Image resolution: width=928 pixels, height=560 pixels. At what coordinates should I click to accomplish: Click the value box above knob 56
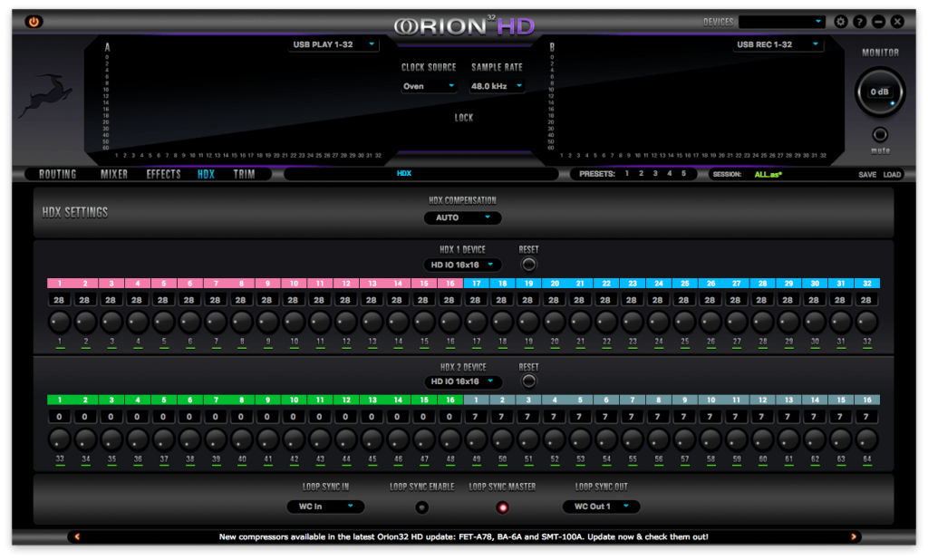tap(658, 417)
